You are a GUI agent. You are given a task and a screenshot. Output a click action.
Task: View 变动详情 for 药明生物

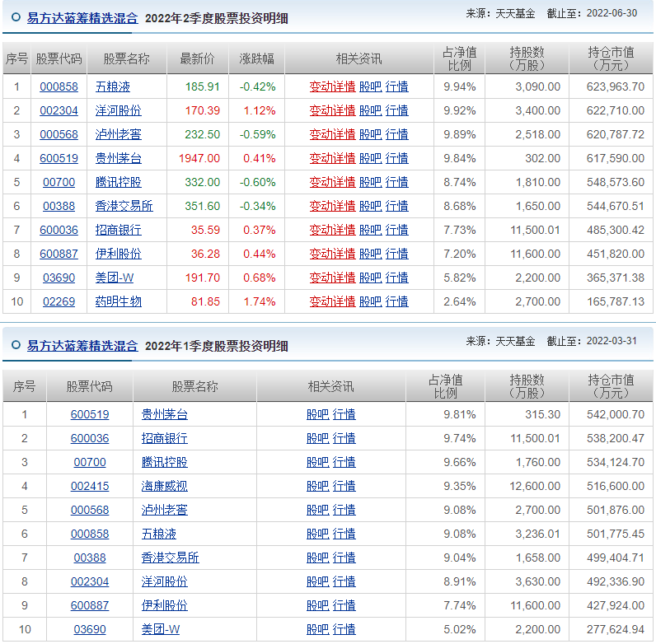click(x=333, y=301)
